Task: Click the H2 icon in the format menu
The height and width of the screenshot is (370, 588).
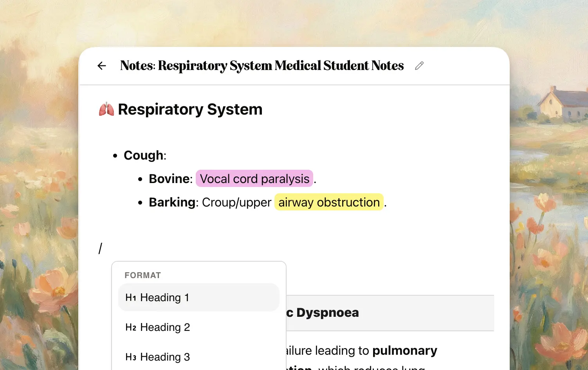Action: 130,327
